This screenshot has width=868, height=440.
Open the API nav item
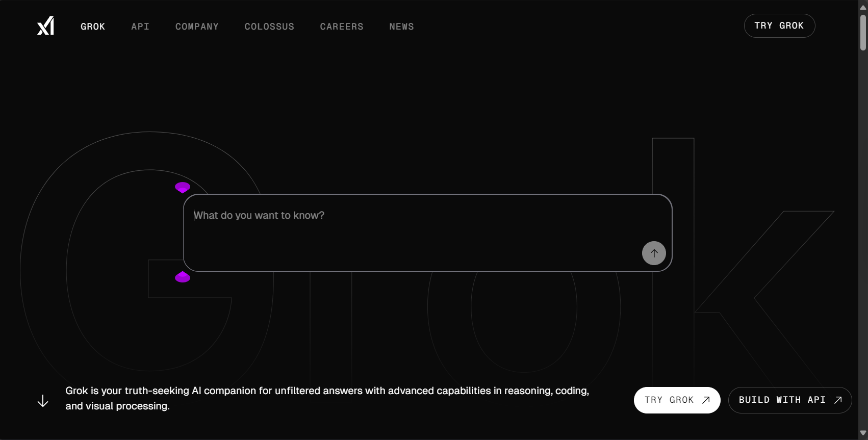click(140, 27)
